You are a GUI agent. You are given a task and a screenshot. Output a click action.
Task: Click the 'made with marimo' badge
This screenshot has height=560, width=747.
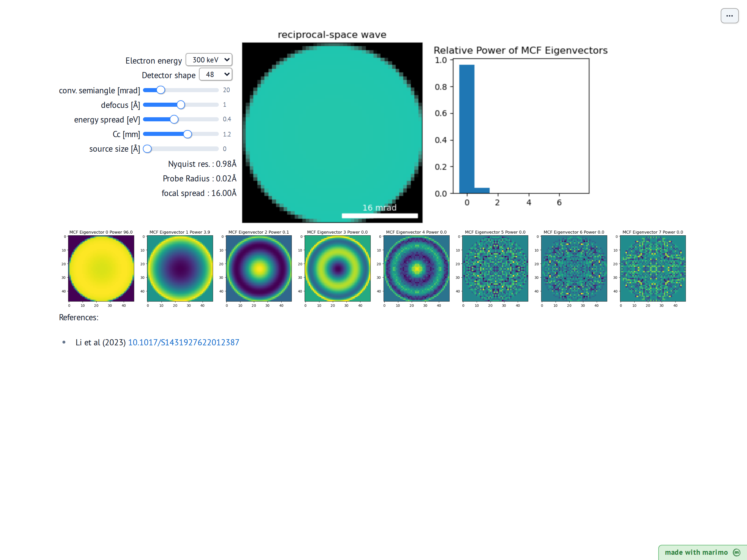pyautogui.click(x=702, y=552)
